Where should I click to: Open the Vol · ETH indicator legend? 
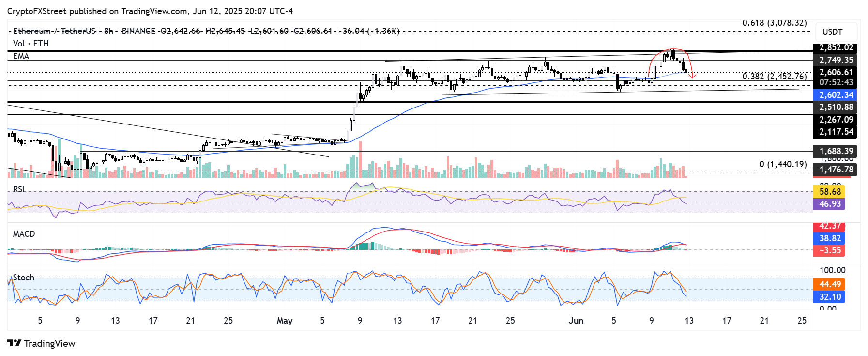(x=31, y=44)
